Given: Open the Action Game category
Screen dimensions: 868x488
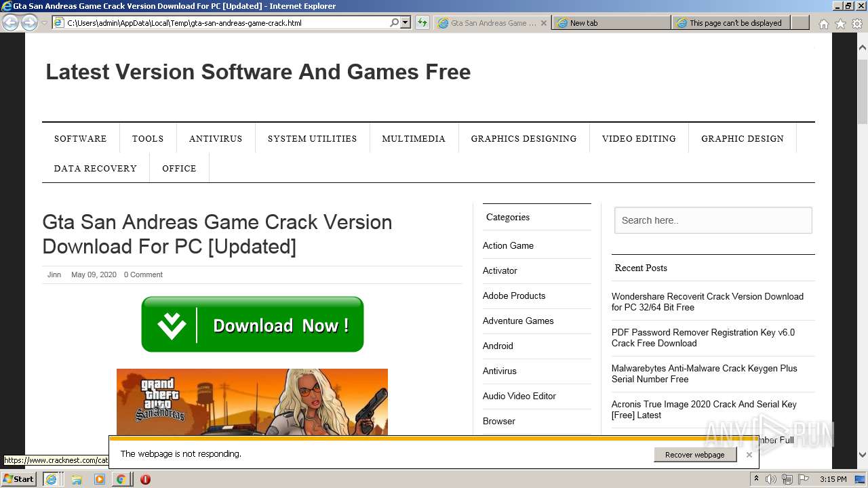Looking at the screenshot, I should (x=508, y=245).
